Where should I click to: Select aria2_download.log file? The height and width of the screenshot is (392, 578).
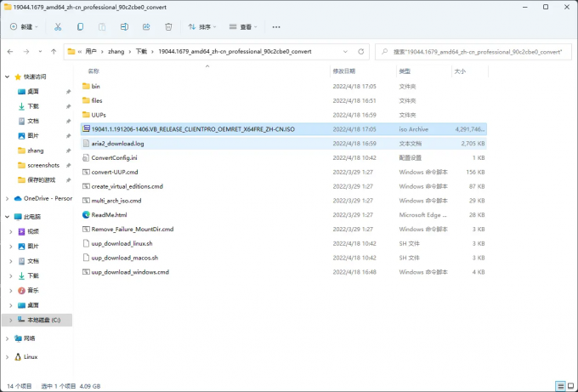pyautogui.click(x=283, y=144)
